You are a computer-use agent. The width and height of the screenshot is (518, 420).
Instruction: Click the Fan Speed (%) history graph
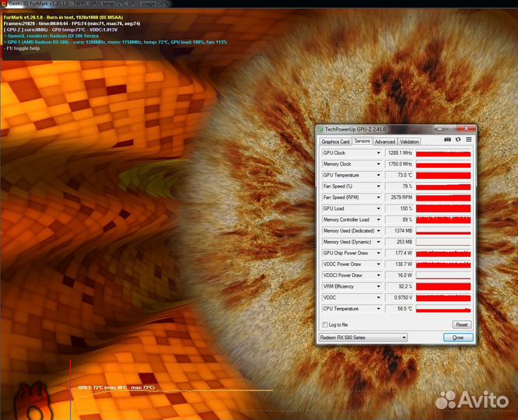click(x=443, y=187)
